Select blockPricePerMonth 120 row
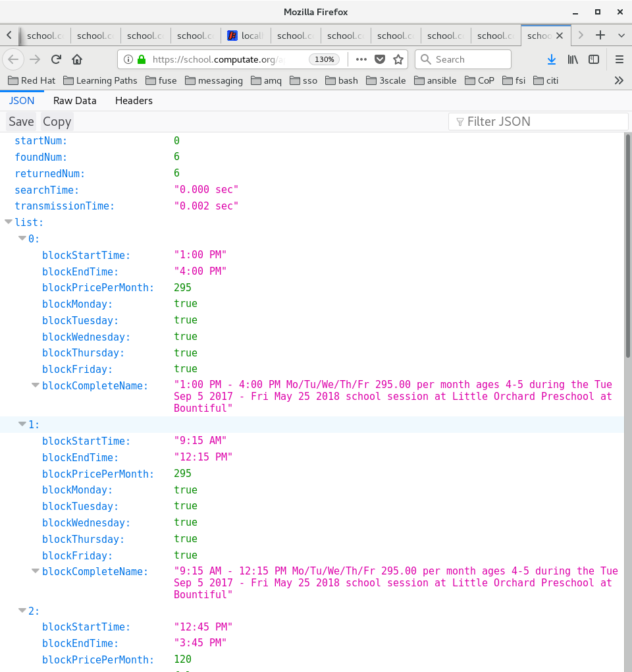This screenshot has height=672, width=632. click(311, 659)
